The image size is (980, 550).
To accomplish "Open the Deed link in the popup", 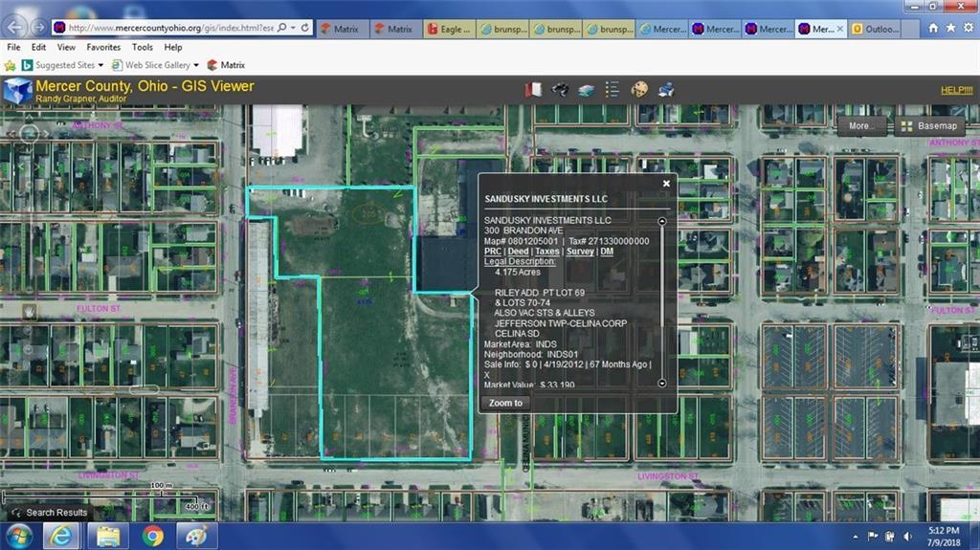I will coord(518,252).
